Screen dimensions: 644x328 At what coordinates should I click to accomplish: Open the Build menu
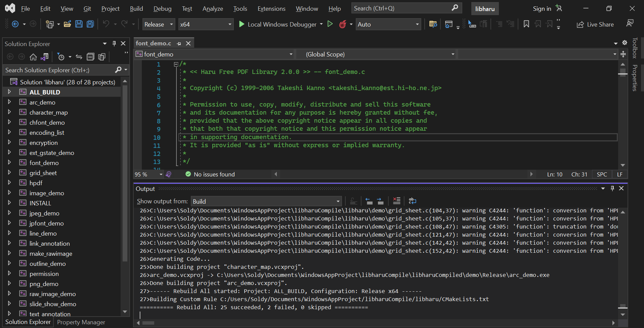(136, 8)
